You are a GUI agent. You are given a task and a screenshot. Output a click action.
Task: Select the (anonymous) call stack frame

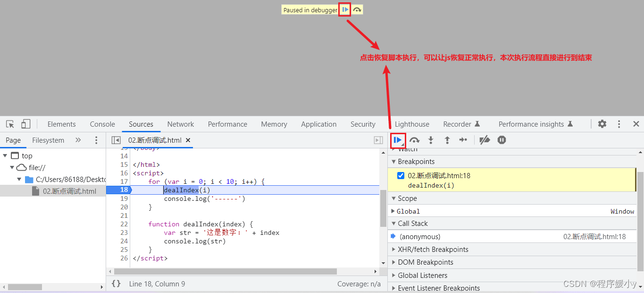coord(512,237)
